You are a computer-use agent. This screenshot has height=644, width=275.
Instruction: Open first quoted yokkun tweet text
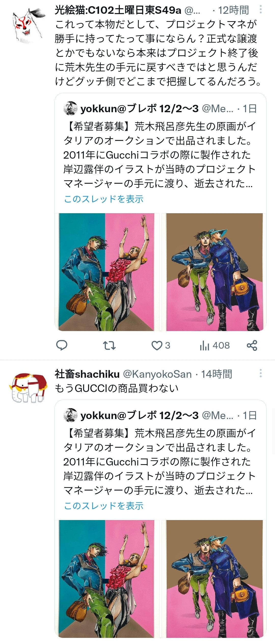159,155
